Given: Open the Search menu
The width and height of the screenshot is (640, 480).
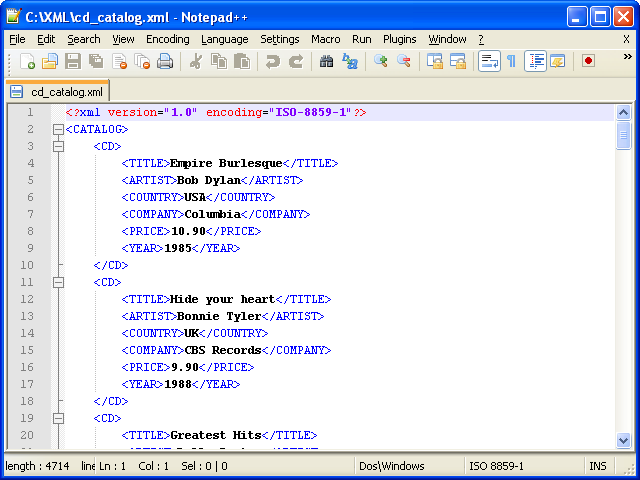Looking at the screenshot, I should (x=84, y=39).
